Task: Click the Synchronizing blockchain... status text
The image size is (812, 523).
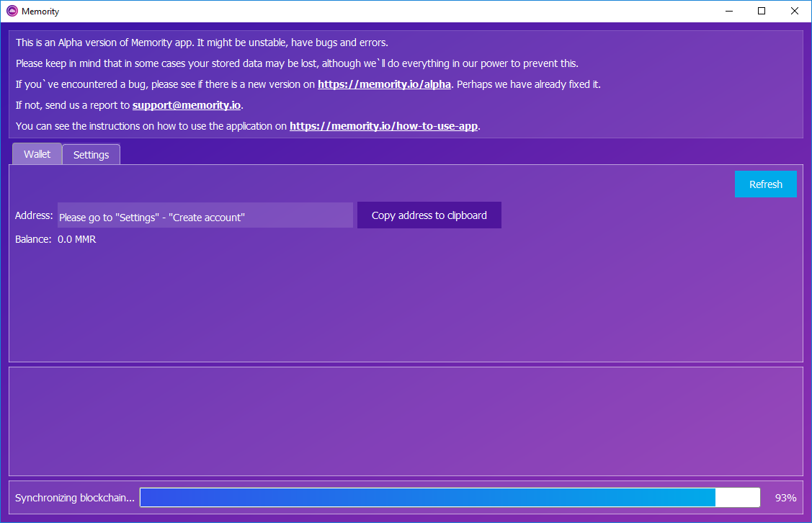Action: 75,498
